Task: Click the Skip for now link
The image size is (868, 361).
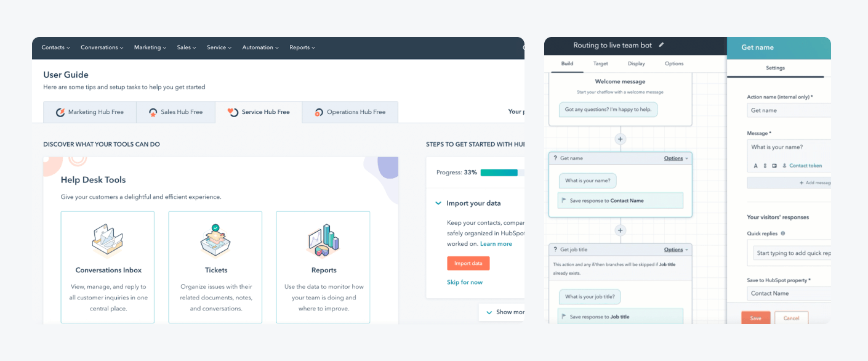Action: coord(464,282)
